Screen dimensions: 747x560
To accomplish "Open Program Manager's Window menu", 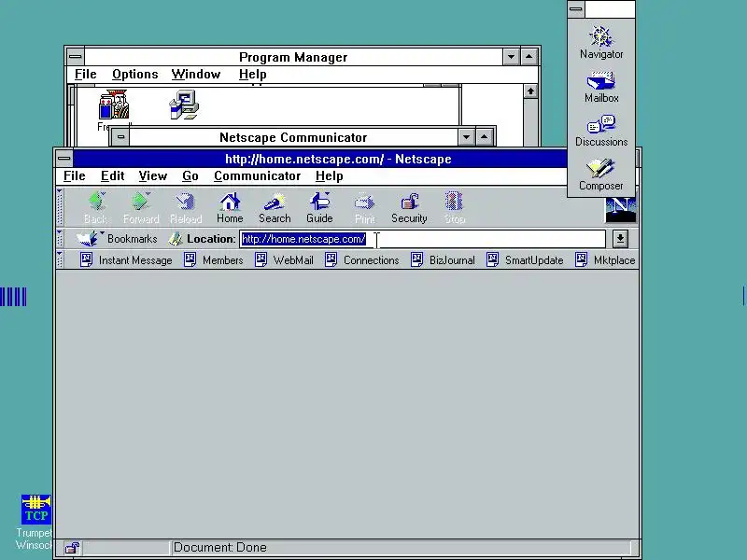I will 196,75.
